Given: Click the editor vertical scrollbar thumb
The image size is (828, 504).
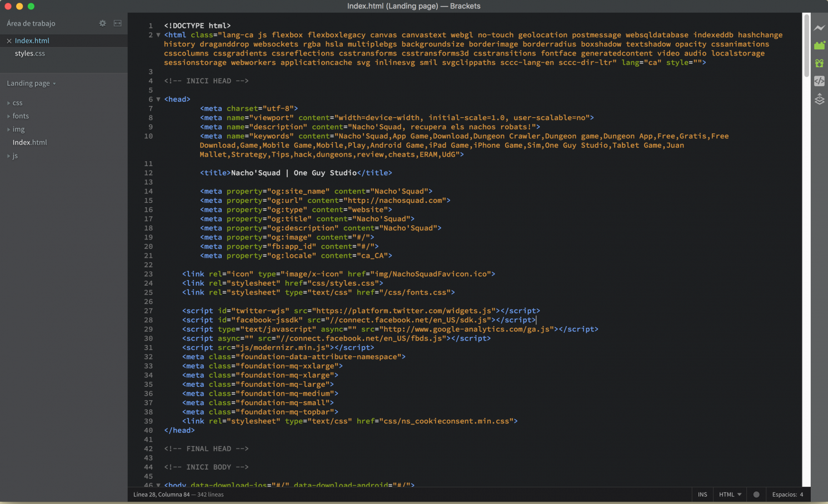Looking at the screenshot, I should click(806, 46).
